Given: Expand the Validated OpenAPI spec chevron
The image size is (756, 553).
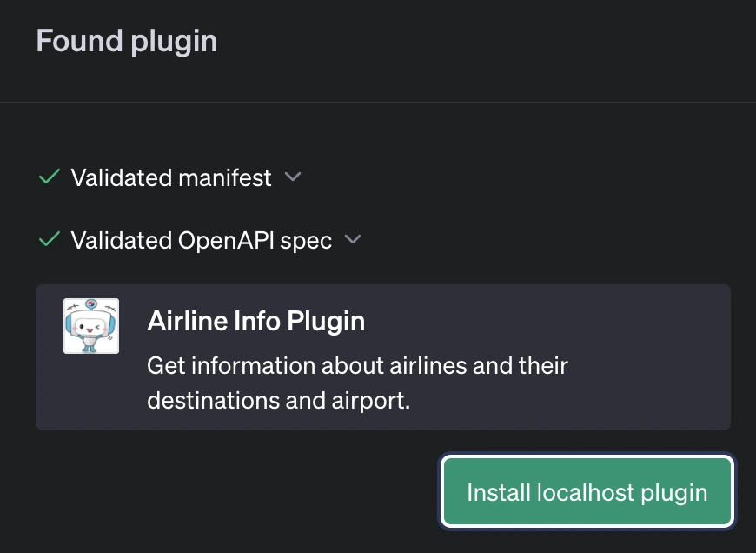Looking at the screenshot, I should [352, 239].
